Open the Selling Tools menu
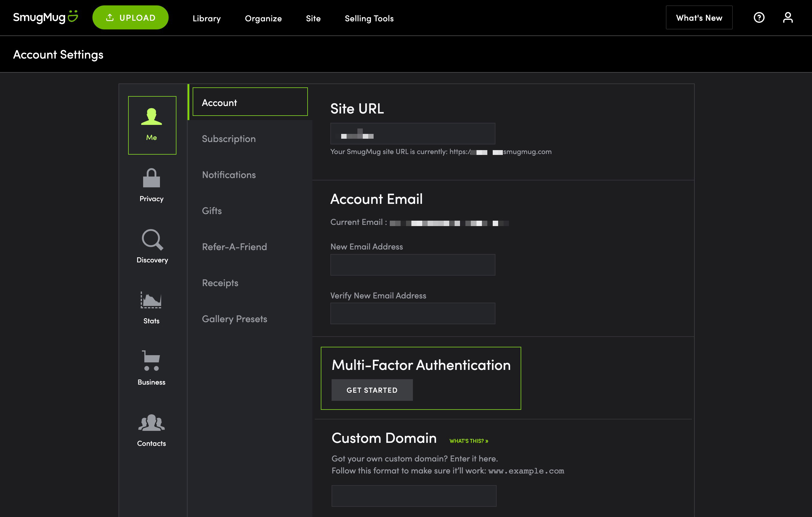 pos(369,18)
